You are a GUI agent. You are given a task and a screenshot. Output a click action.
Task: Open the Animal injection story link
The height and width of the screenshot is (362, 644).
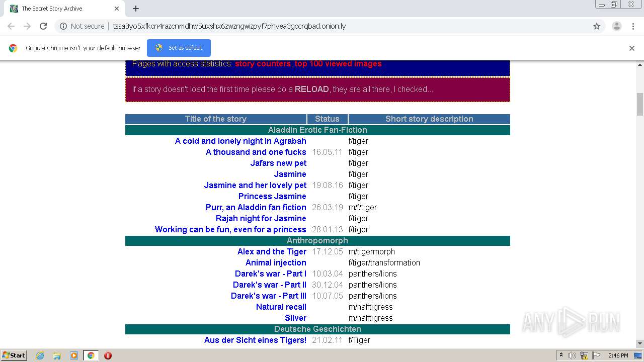point(276,262)
